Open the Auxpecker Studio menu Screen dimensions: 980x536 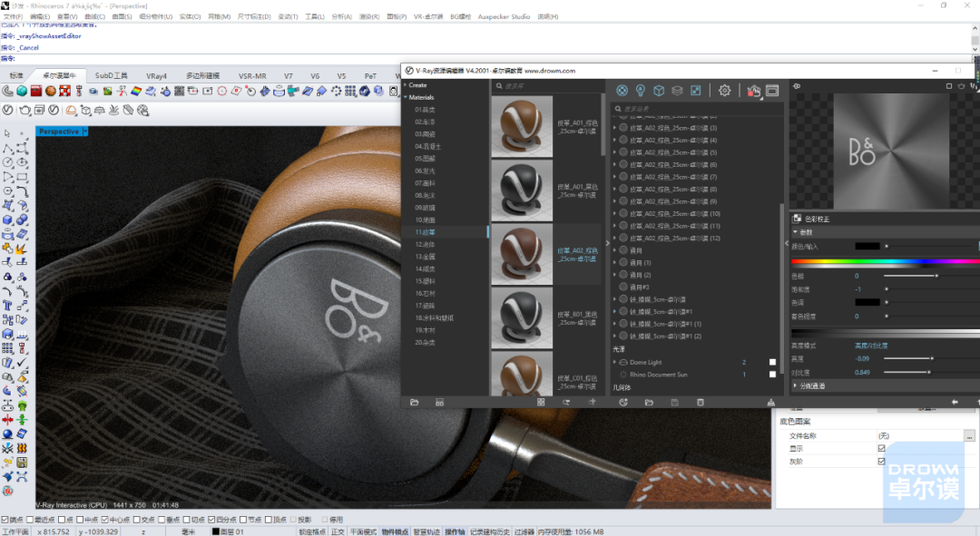click(504, 17)
